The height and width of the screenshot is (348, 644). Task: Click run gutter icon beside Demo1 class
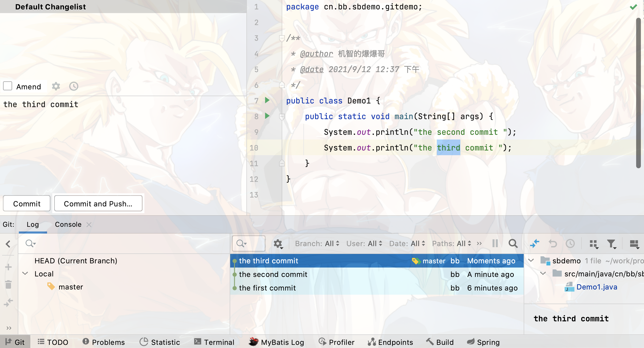(267, 100)
